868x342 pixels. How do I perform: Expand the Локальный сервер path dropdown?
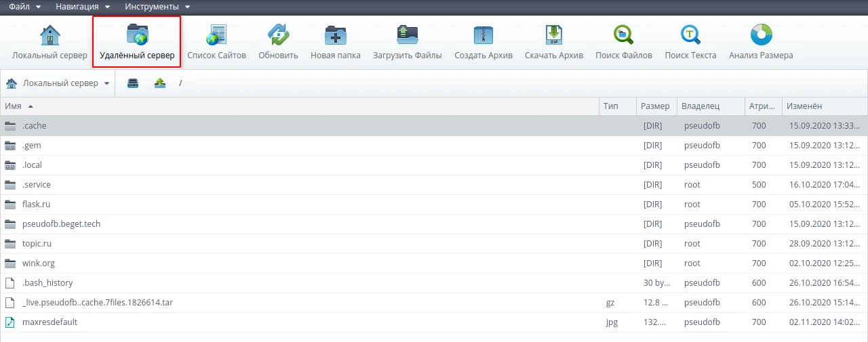coord(58,83)
